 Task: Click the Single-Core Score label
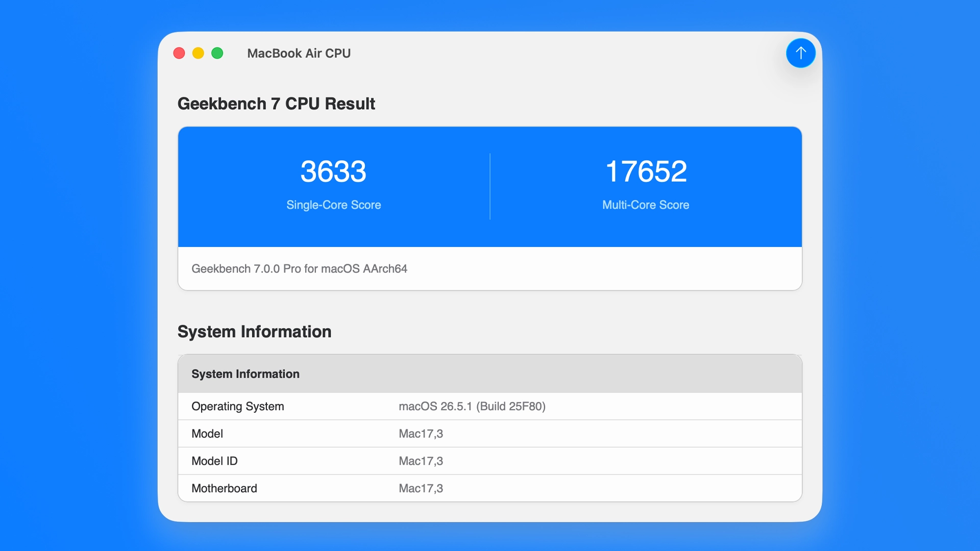(333, 205)
